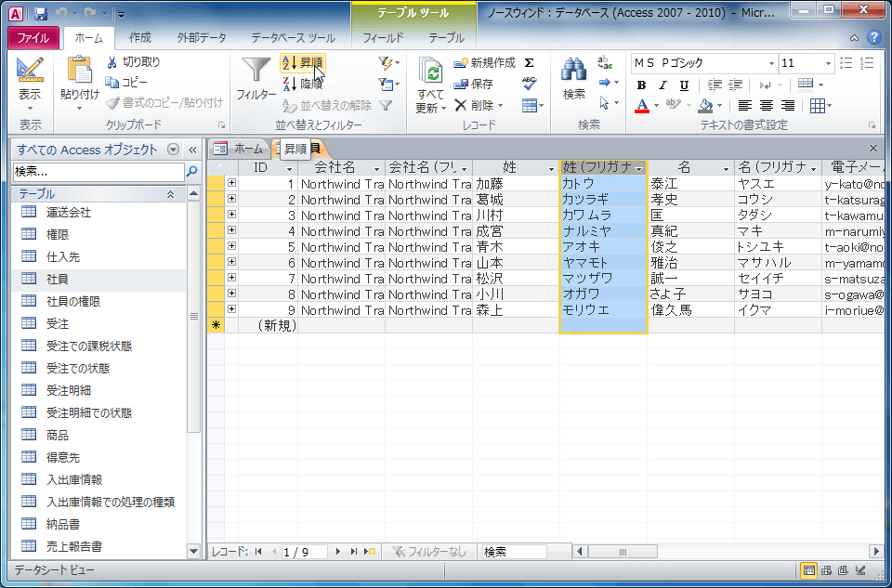Open the 姓 column dropdown arrow
This screenshot has width=892, height=588.
pyautogui.click(x=551, y=169)
